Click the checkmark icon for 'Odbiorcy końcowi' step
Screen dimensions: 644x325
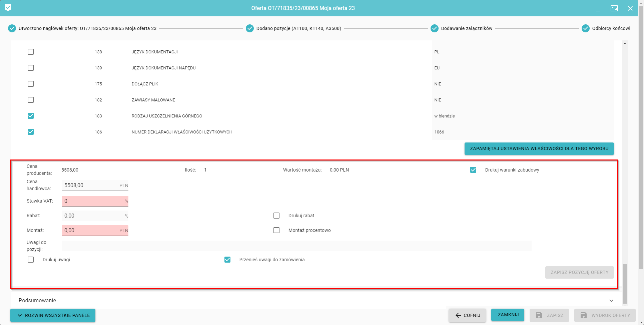tap(585, 28)
